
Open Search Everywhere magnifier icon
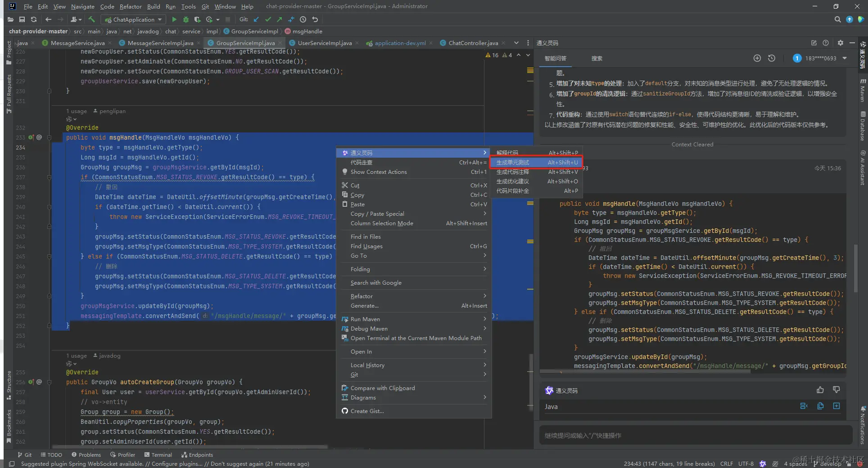pos(837,19)
